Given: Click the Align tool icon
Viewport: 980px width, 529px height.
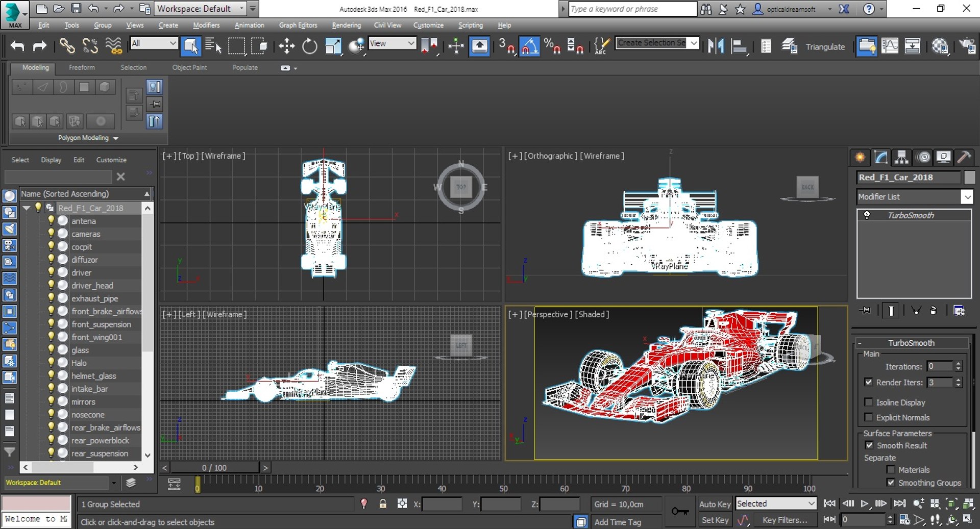Looking at the screenshot, I should coord(739,46).
